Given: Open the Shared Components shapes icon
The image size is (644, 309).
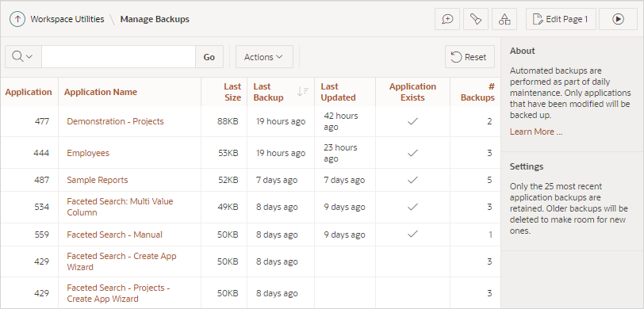Looking at the screenshot, I should [504, 19].
